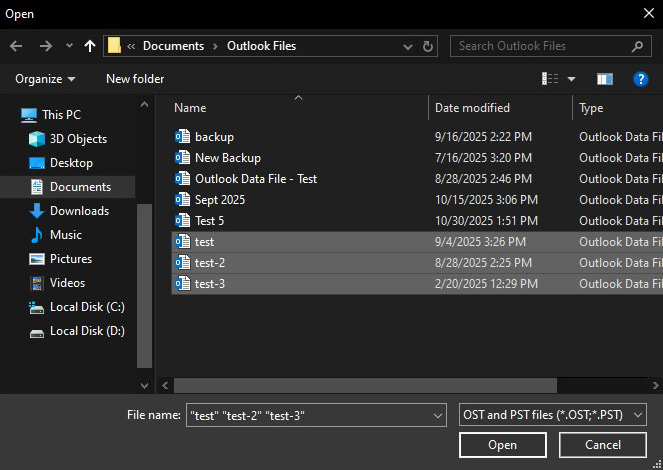
Task: Go forward with the right arrow
Action: (46, 46)
